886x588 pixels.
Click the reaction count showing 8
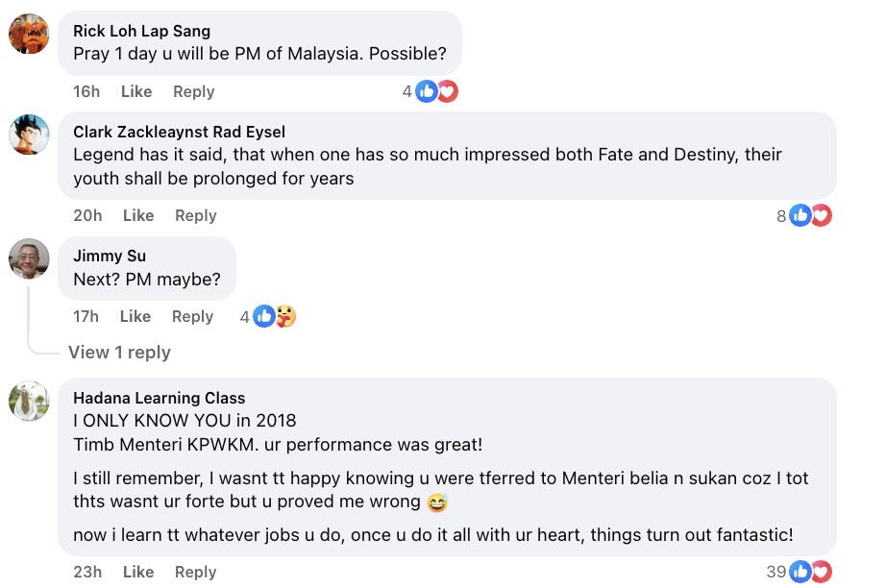pyautogui.click(x=780, y=216)
